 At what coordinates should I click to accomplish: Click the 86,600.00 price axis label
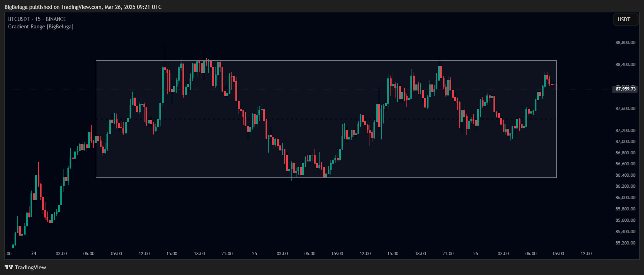(x=625, y=164)
